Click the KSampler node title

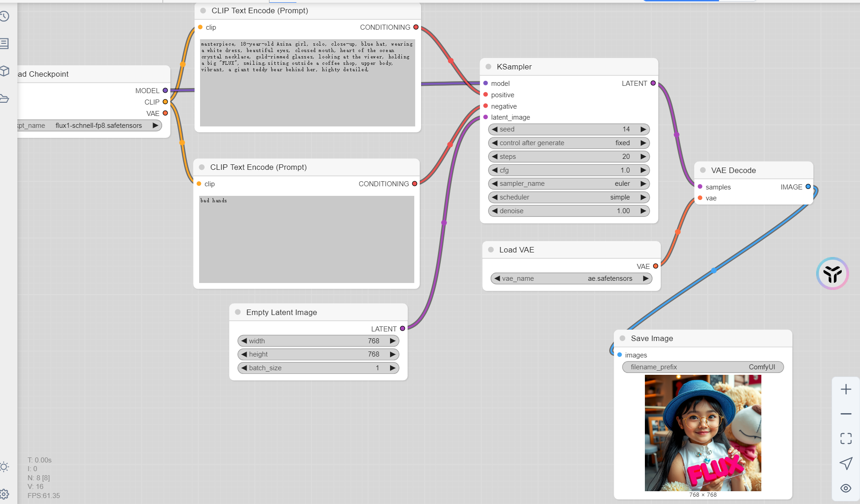click(x=514, y=67)
